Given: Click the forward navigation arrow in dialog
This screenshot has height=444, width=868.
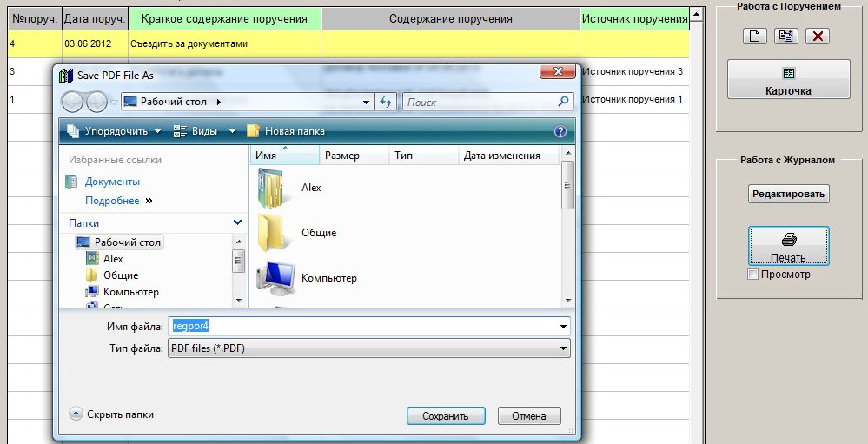Looking at the screenshot, I should 96,102.
